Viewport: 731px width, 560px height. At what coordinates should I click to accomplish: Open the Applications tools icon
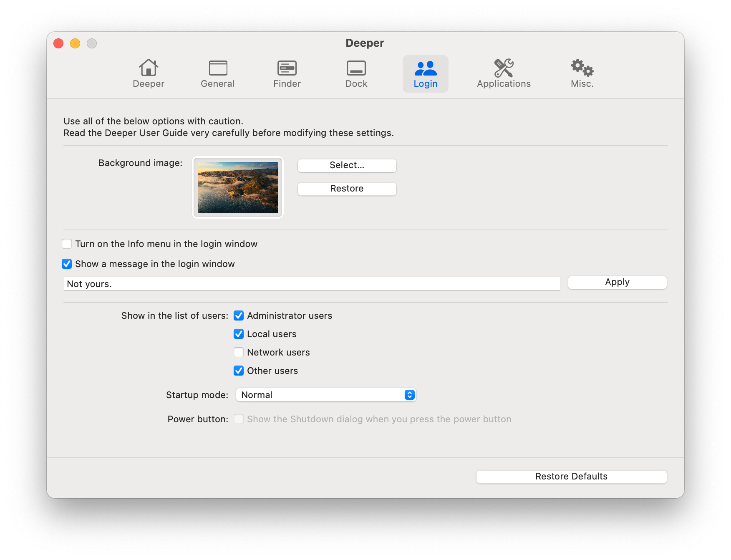pyautogui.click(x=504, y=68)
